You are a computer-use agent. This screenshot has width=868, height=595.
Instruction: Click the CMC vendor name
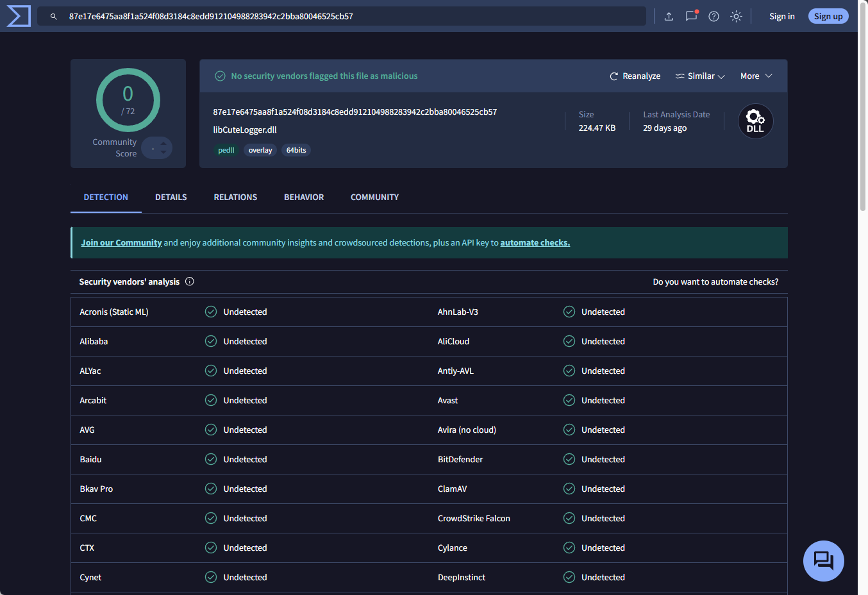[88, 519]
